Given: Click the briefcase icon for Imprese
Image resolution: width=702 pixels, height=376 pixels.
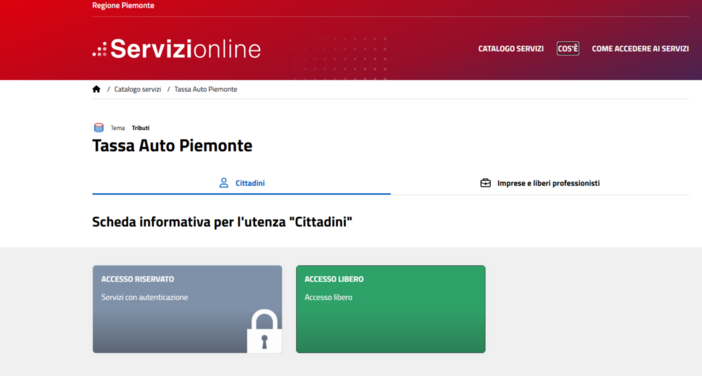Looking at the screenshot, I should (485, 183).
